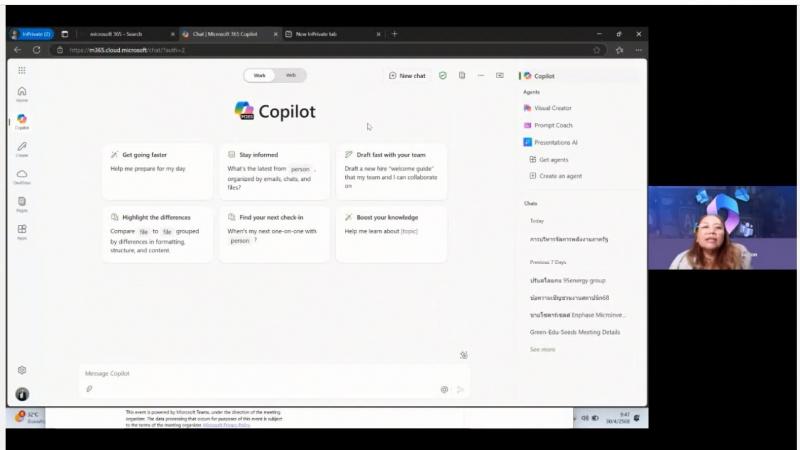Start a New chat

pyautogui.click(x=407, y=76)
